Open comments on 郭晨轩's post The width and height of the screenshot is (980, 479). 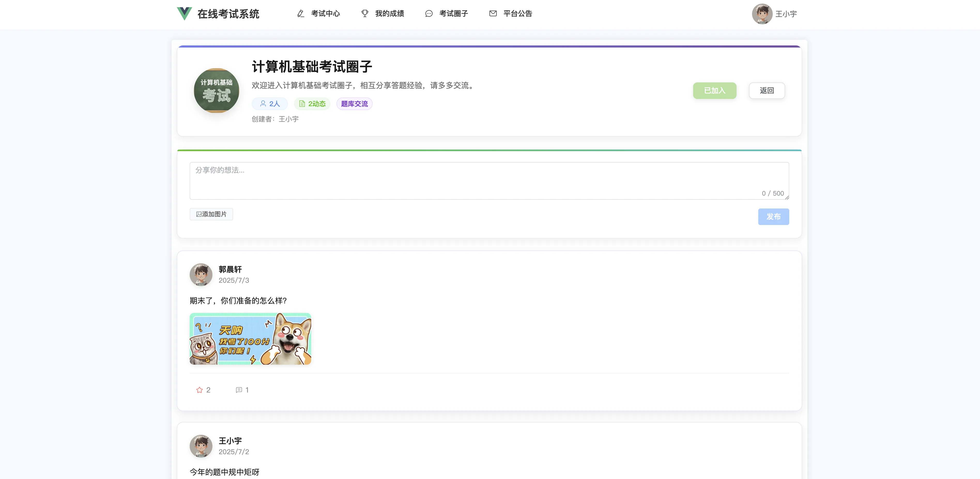pyautogui.click(x=239, y=390)
